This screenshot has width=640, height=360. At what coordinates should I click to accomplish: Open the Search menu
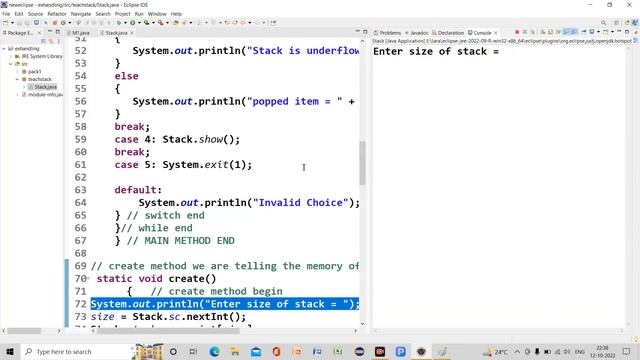[x=103, y=14]
